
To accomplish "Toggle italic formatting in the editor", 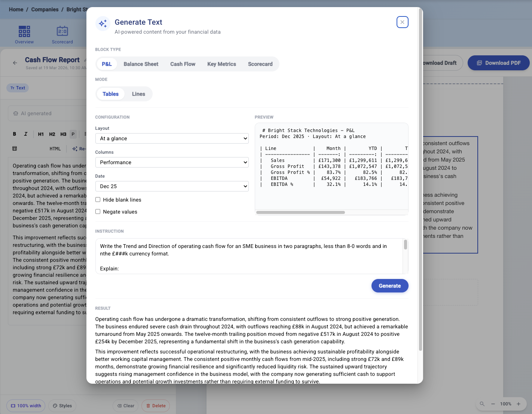I will pos(26,134).
